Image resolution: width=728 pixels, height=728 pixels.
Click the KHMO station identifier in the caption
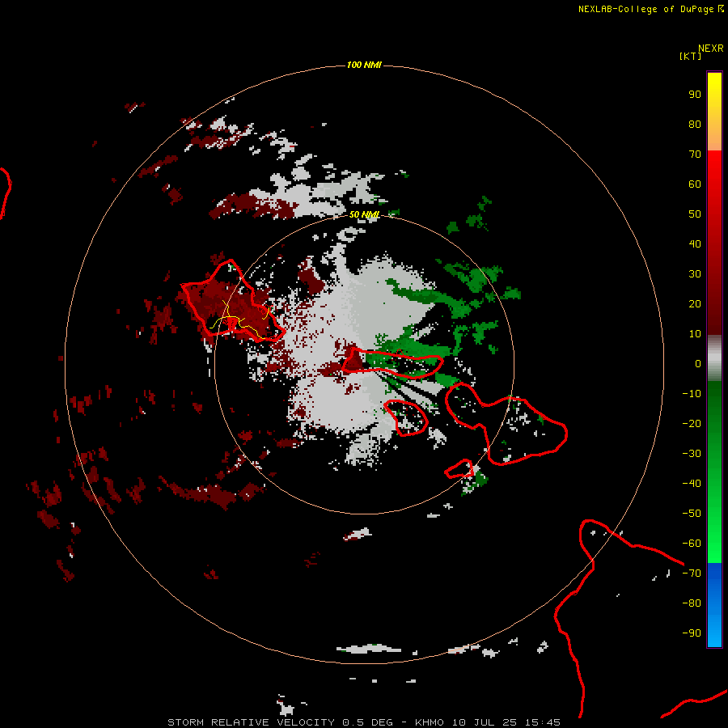click(430, 722)
